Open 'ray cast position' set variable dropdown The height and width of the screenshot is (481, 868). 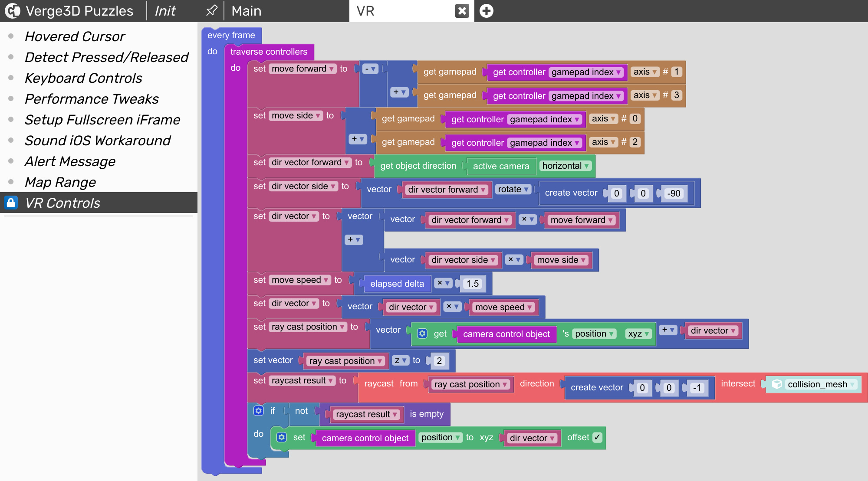[308, 327]
